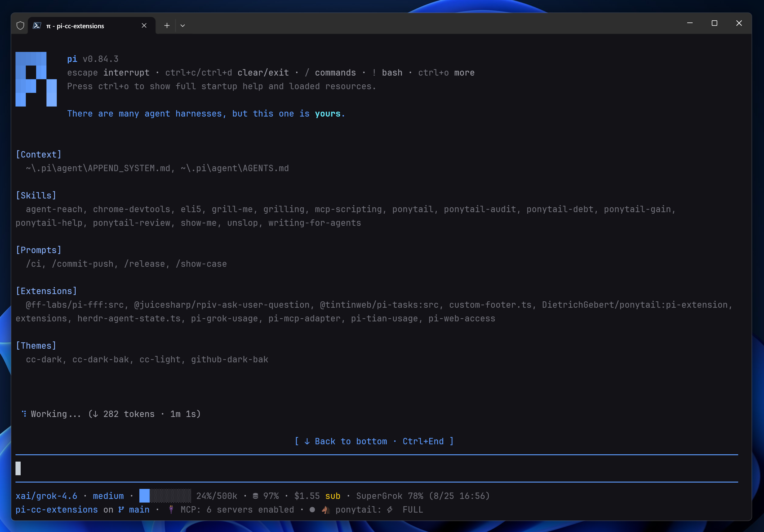
Task: Click the AGENTS.md path
Action: [235, 168]
